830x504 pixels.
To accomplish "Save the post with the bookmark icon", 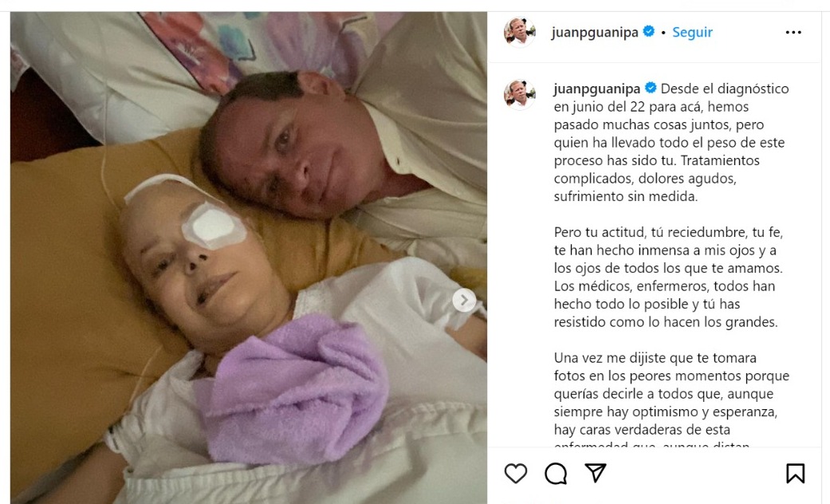I will coord(795,473).
